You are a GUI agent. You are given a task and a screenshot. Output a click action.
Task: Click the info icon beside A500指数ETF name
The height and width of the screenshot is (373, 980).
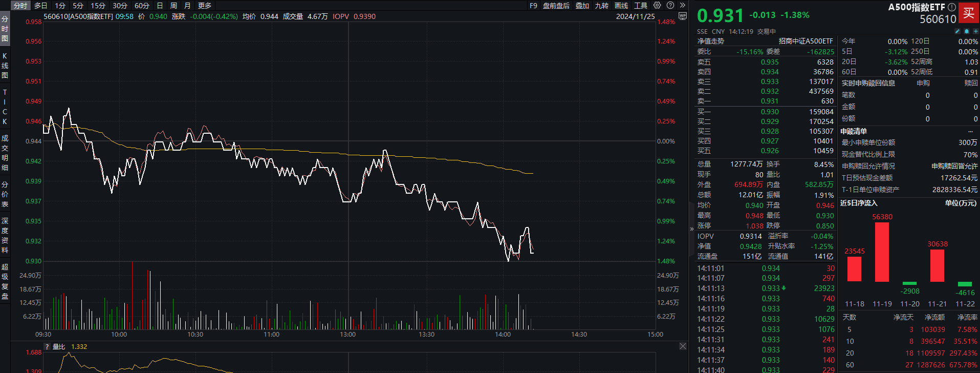951,7
